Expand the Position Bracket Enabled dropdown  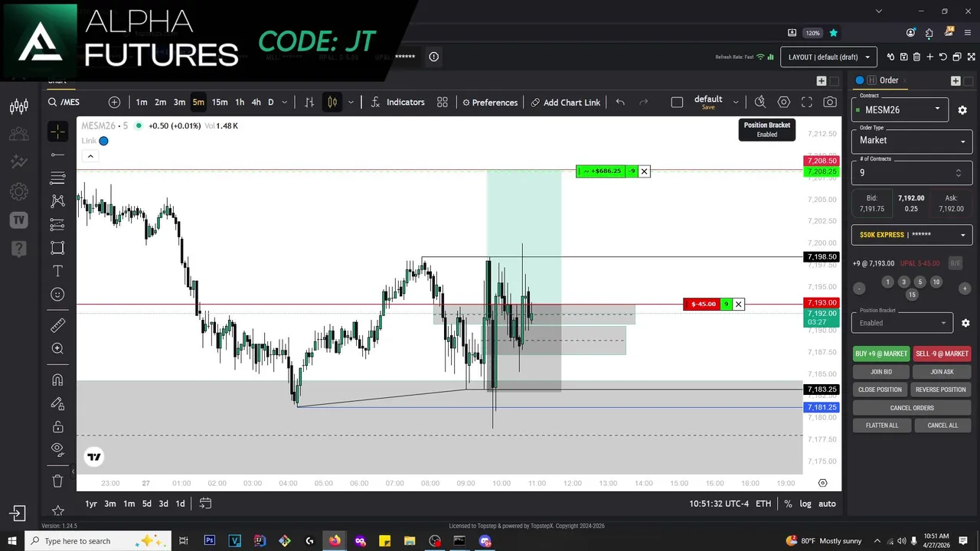click(902, 322)
